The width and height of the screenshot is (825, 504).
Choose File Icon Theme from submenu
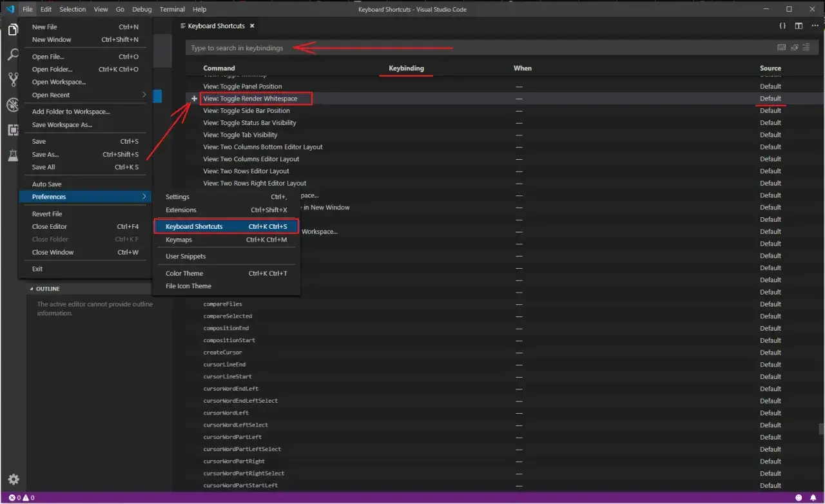pyautogui.click(x=226, y=286)
